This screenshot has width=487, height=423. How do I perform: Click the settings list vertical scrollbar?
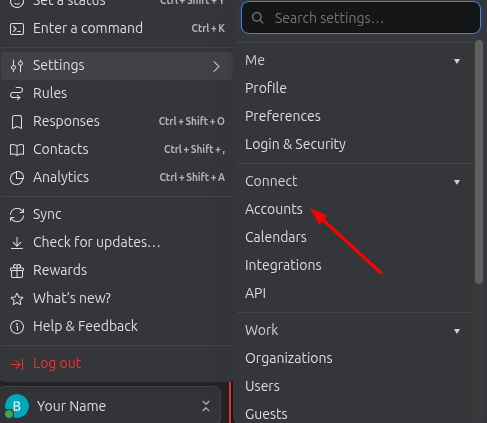click(479, 162)
